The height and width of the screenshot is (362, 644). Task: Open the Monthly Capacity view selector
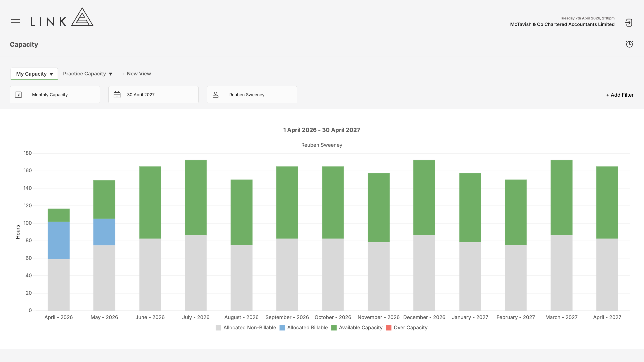click(x=55, y=95)
